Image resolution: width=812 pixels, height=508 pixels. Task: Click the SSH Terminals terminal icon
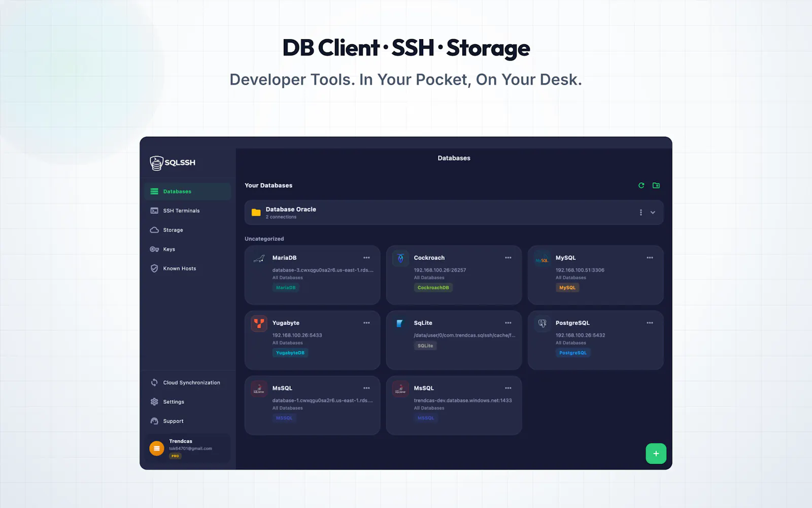coord(154,211)
